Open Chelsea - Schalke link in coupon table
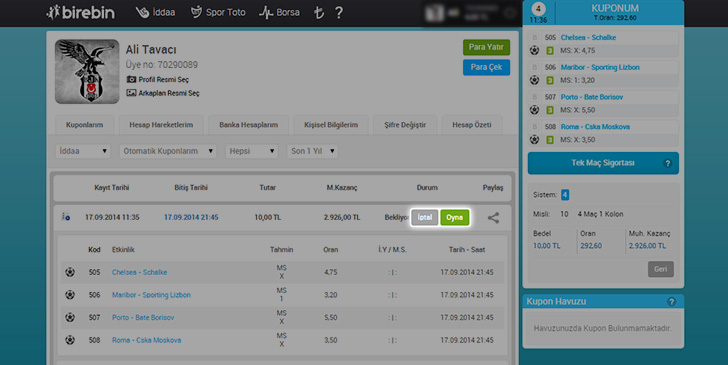The width and height of the screenshot is (728, 365). (x=139, y=272)
